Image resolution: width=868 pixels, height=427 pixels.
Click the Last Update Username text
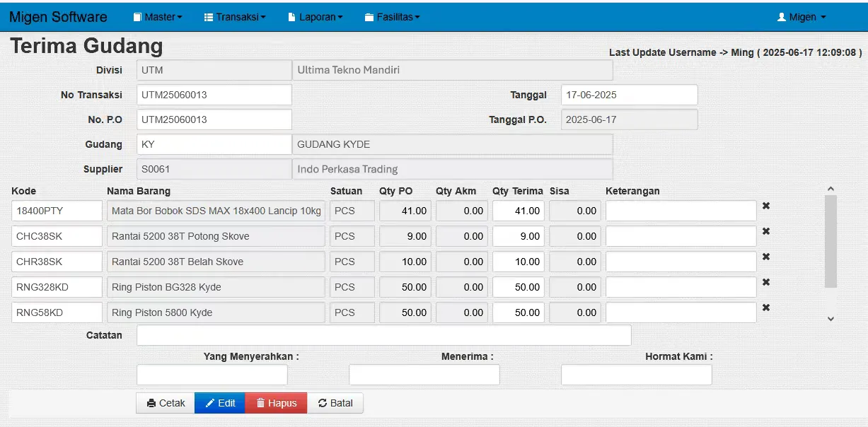736,52
